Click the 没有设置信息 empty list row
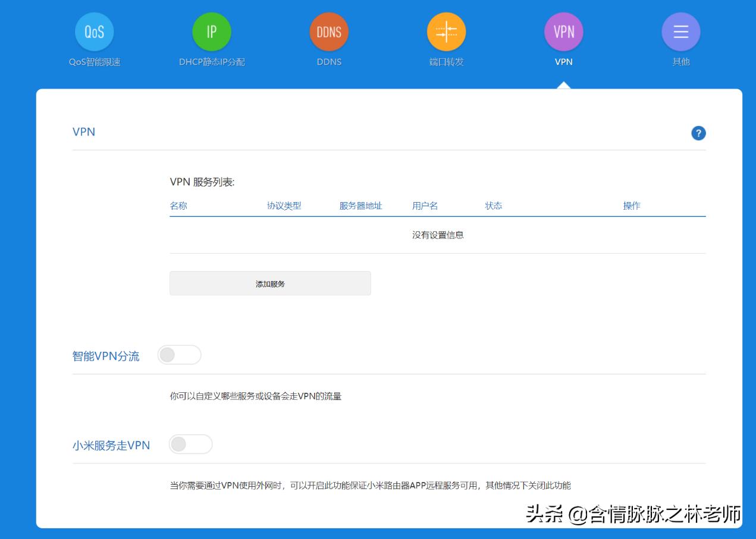The height and width of the screenshot is (539, 756). coord(438,235)
